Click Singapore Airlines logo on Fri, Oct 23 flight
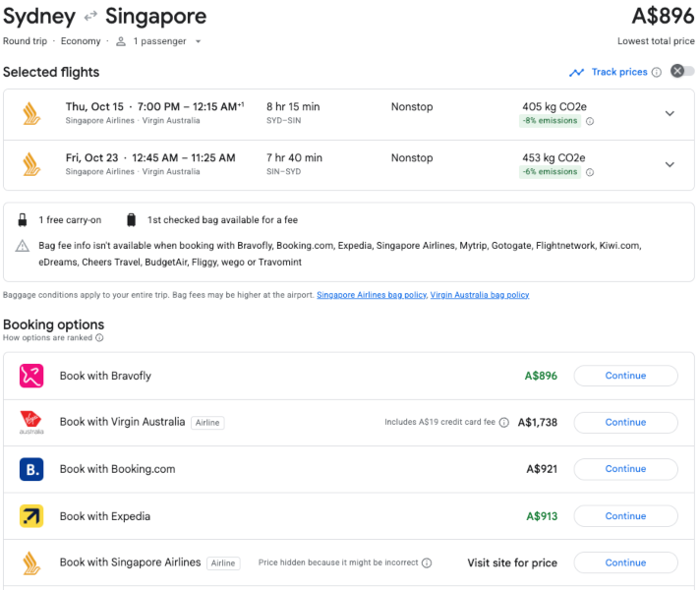 31,164
